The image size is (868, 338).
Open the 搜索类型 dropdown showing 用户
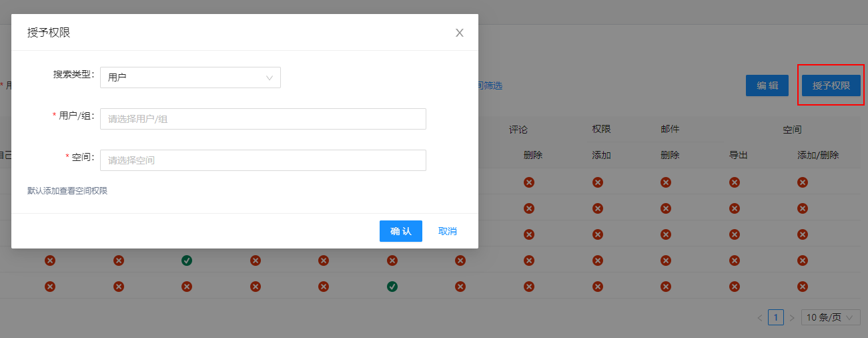pos(190,77)
